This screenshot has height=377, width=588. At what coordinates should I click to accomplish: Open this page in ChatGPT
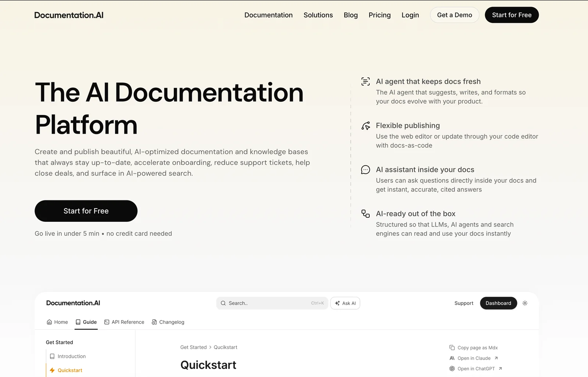click(x=475, y=368)
